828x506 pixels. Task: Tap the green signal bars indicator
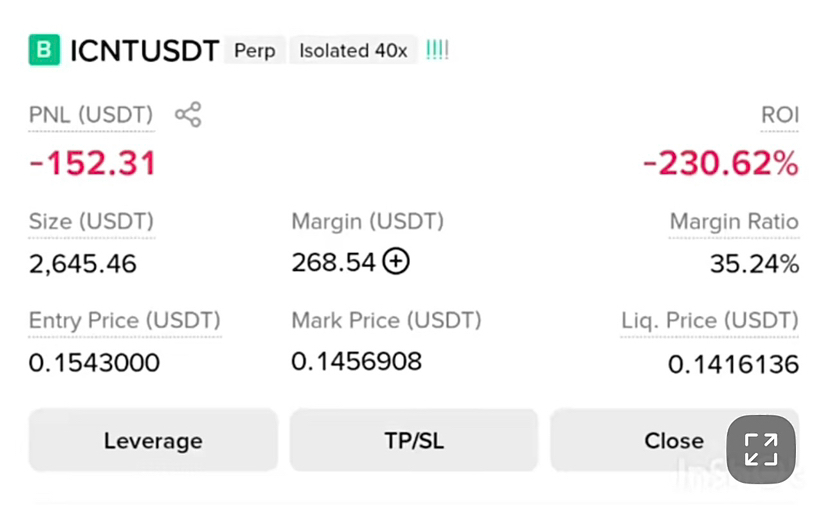click(x=437, y=50)
